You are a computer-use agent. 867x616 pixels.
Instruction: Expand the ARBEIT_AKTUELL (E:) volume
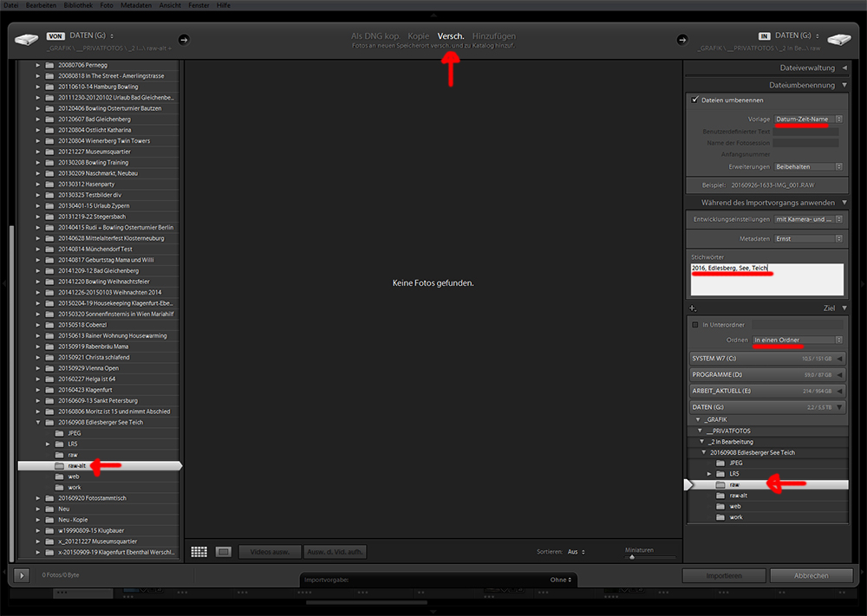(839, 391)
